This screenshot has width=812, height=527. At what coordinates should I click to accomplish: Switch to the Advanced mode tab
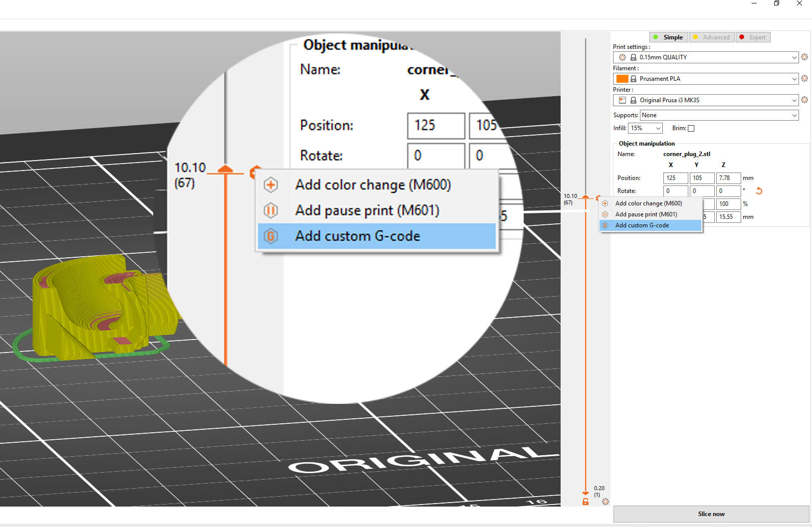[x=712, y=37]
